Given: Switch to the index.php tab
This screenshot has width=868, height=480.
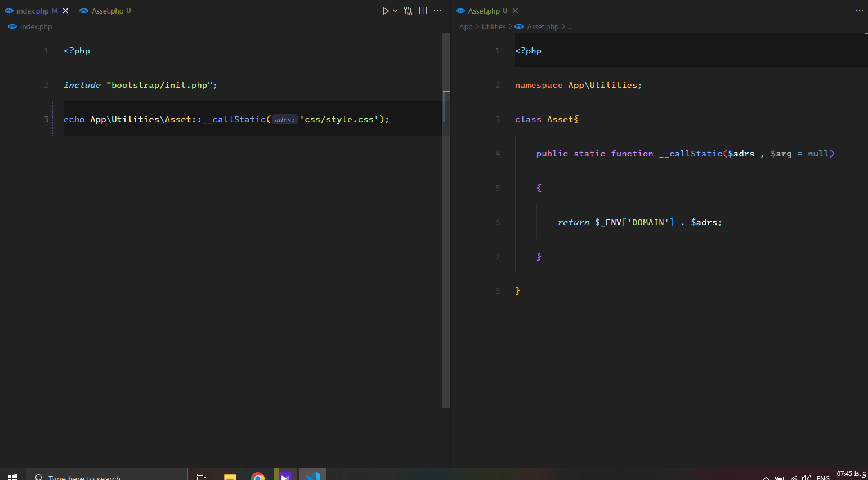Looking at the screenshot, I should (33, 11).
